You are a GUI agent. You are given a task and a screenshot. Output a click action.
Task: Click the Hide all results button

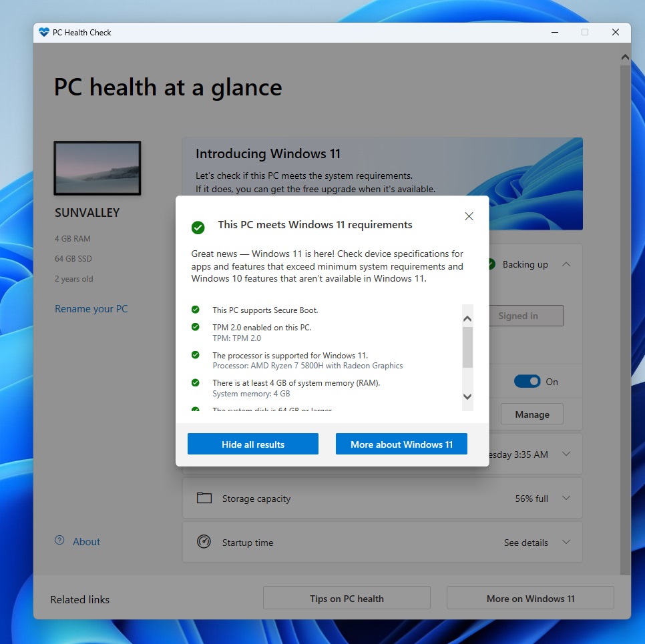coord(252,444)
